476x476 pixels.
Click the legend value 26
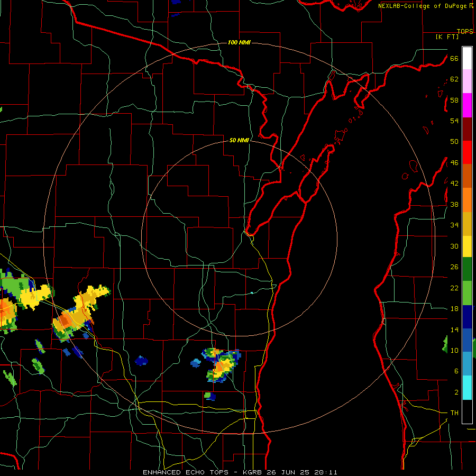[454, 267]
